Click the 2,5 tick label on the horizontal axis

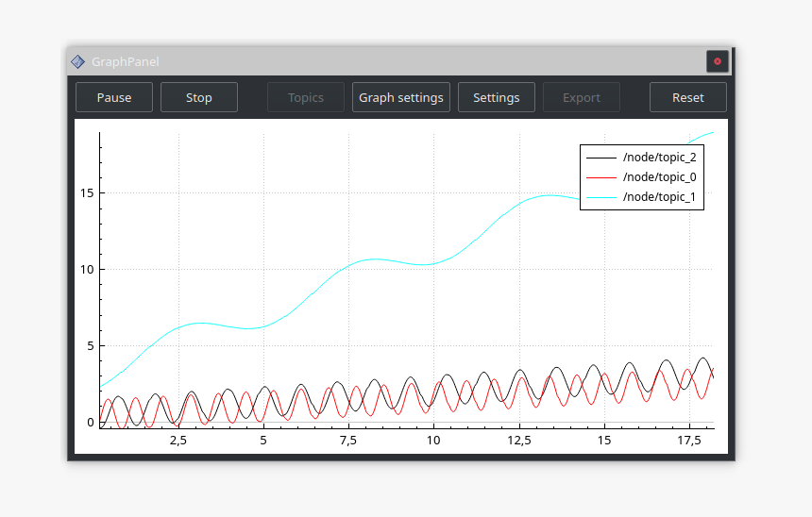(x=178, y=441)
